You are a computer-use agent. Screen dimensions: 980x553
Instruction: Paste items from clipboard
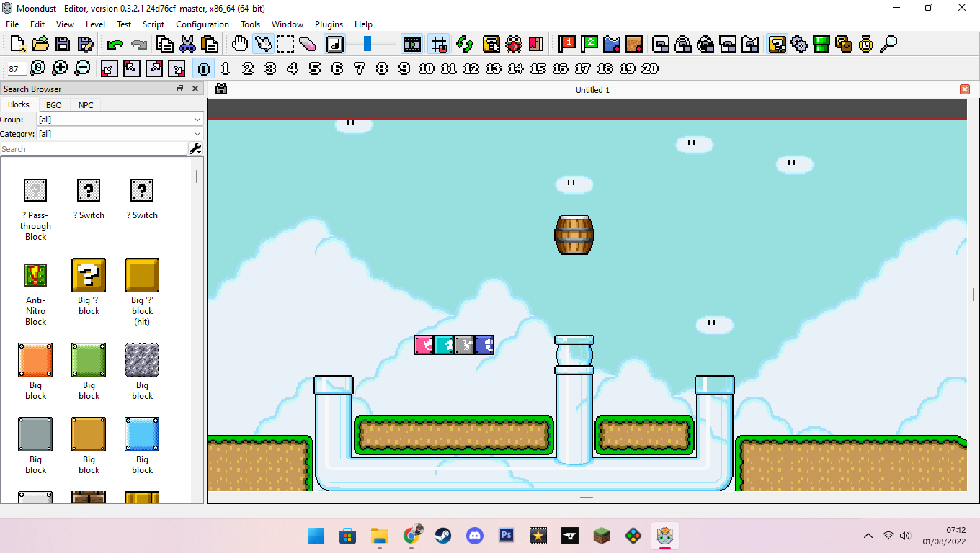click(210, 45)
